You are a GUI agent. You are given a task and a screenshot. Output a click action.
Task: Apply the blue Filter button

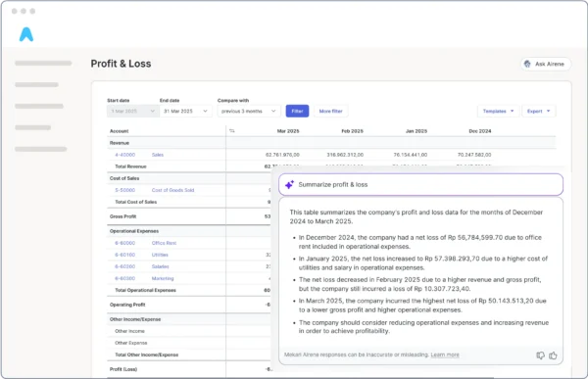[x=297, y=111]
